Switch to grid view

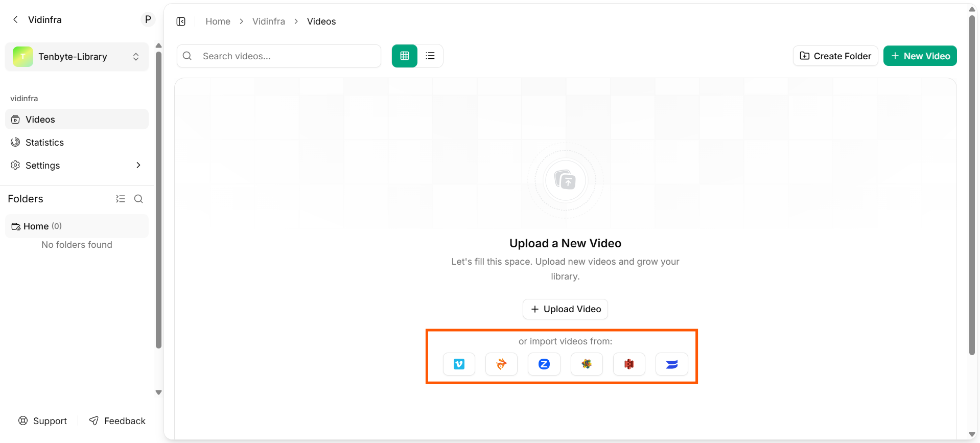405,56
